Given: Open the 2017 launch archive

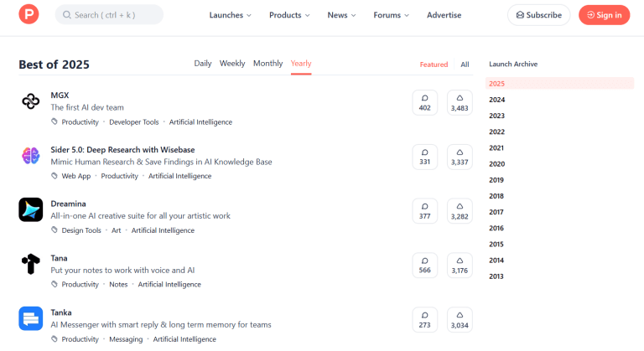Looking at the screenshot, I should (496, 212).
